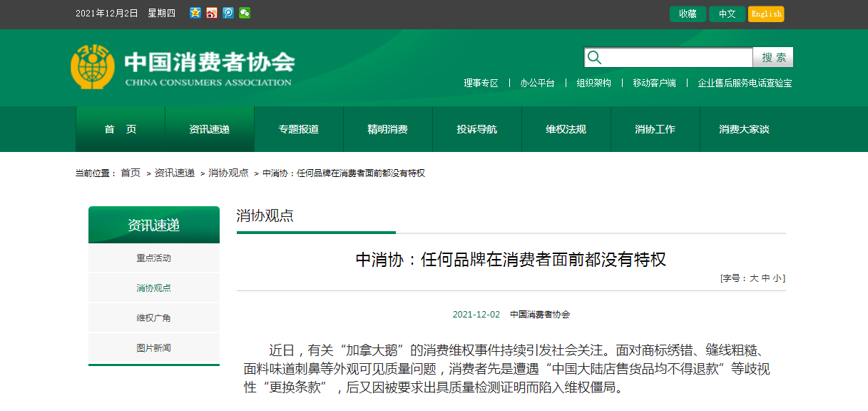The image size is (868, 411).
Task: Click 资讯速递 in the breadcrumb trail
Action: point(175,173)
